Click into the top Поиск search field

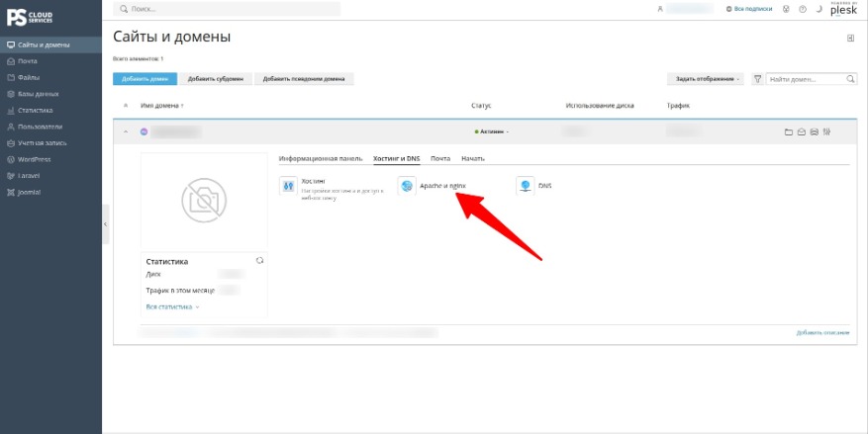click(227, 9)
